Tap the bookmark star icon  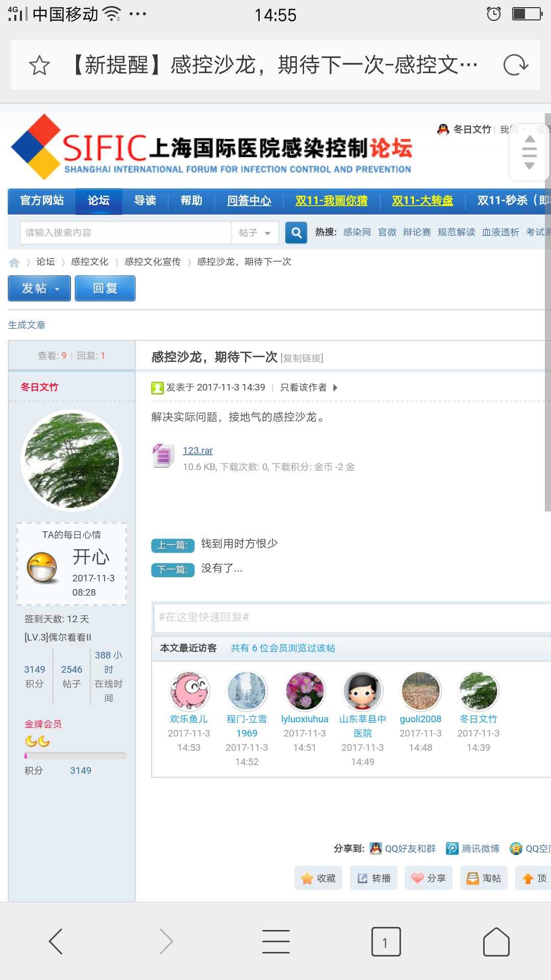tap(39, 66)
